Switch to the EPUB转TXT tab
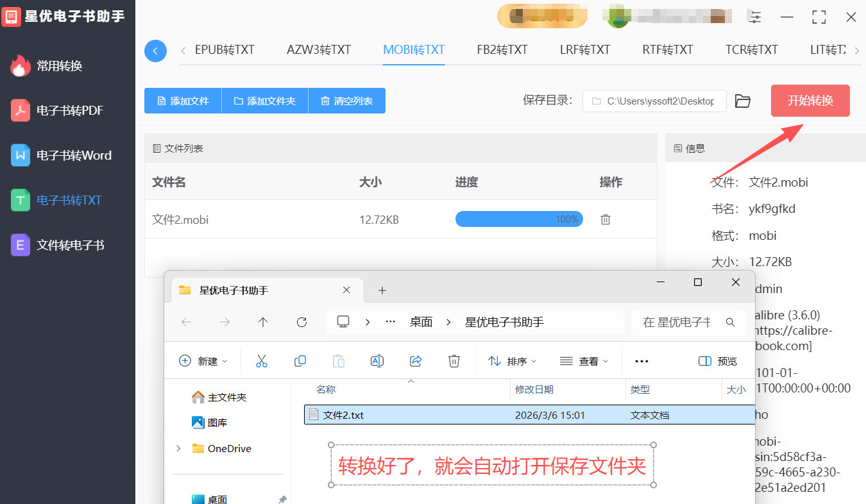 pyautogui.click(x=225, y=49)
